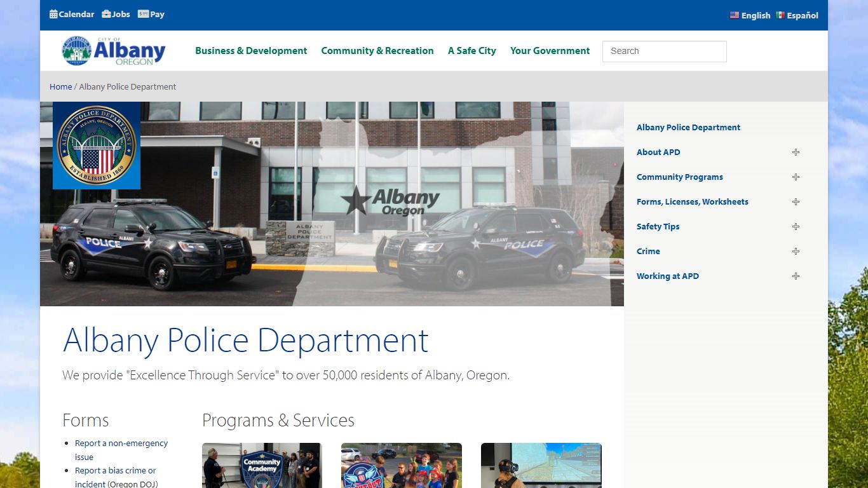Expand the Safety Tips submenu

click(x=796, y=227)
